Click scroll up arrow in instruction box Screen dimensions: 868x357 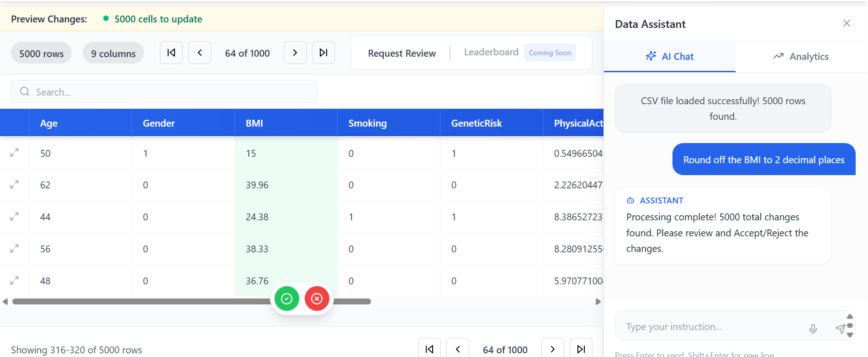[x=850, y=316]
